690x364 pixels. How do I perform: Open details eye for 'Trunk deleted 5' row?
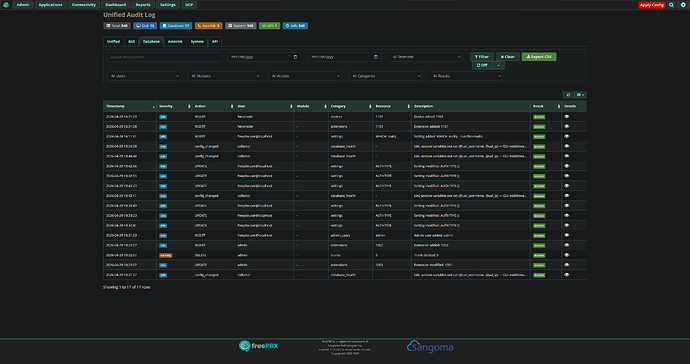pyautogui.click(x=566, y=255)
